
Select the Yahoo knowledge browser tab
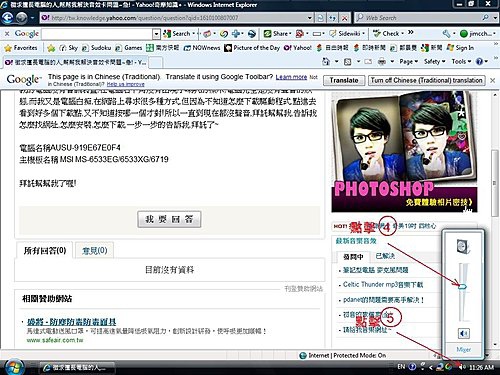click(x=75, y=62)
